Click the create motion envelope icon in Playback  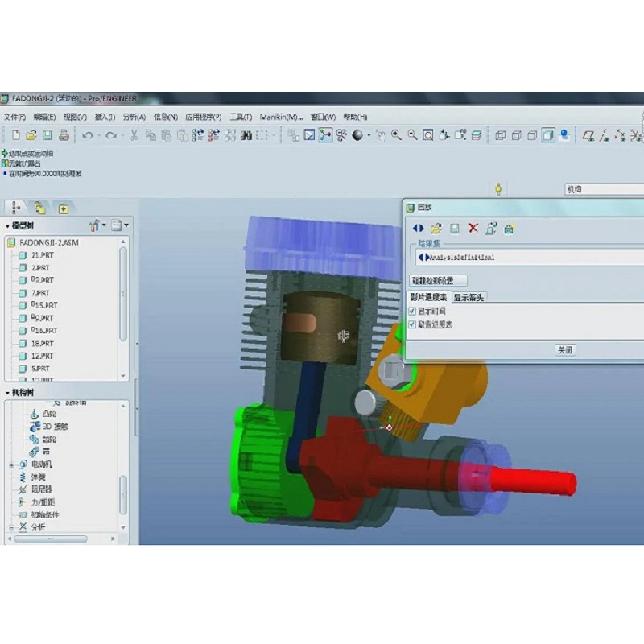(509, 229)
